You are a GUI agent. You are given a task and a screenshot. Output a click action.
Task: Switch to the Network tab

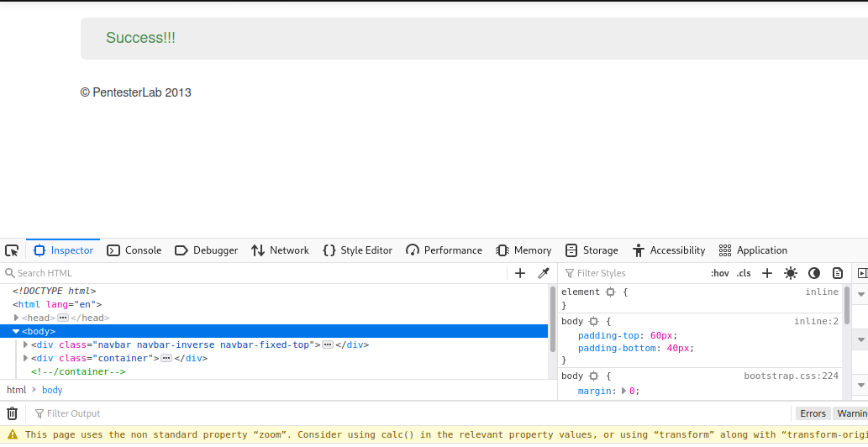(280, 250)
